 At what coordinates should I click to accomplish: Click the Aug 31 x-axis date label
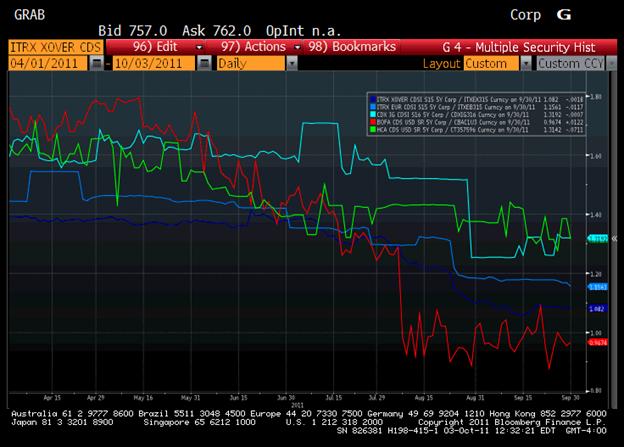(x=475, y=398)
